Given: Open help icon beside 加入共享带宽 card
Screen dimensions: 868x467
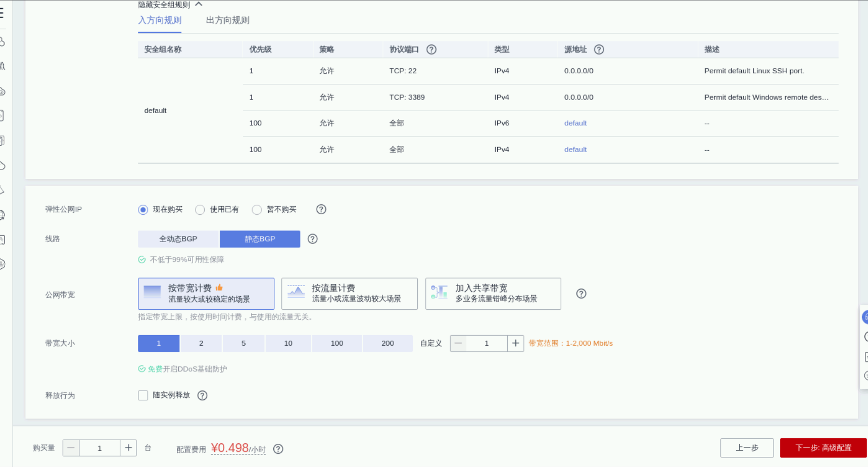Looking at the screenshot, I should 582,294.
